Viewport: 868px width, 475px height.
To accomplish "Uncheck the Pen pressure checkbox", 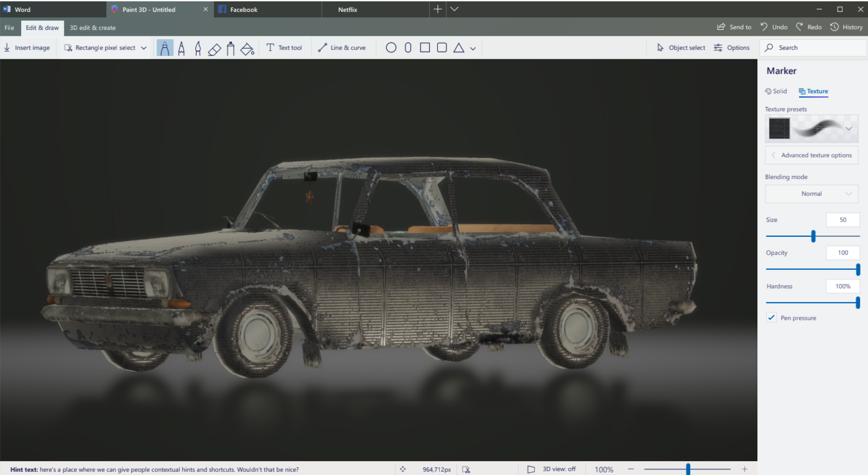I will (772, 318).
